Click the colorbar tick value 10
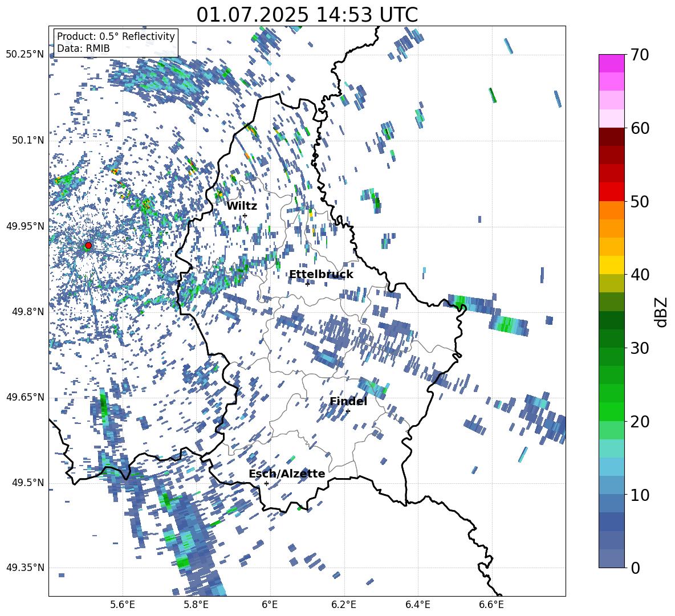This screenshot has width=675, height=616. point(640,495)
